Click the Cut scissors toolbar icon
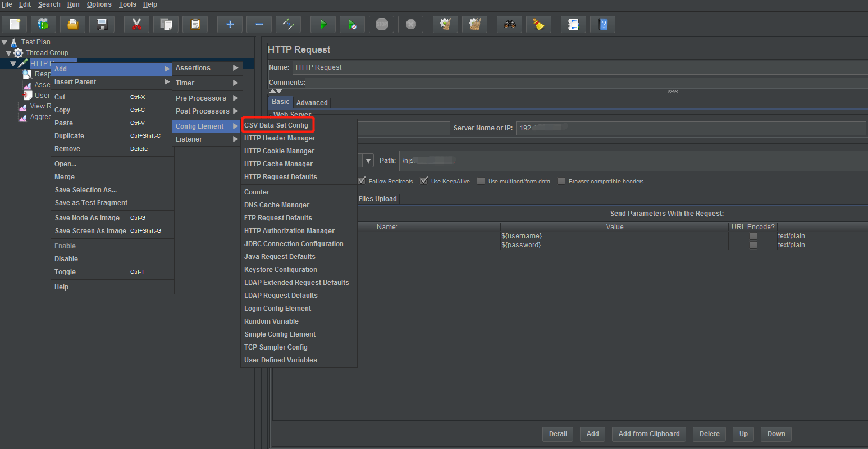The image size is (868, 449). coord(137,24)
